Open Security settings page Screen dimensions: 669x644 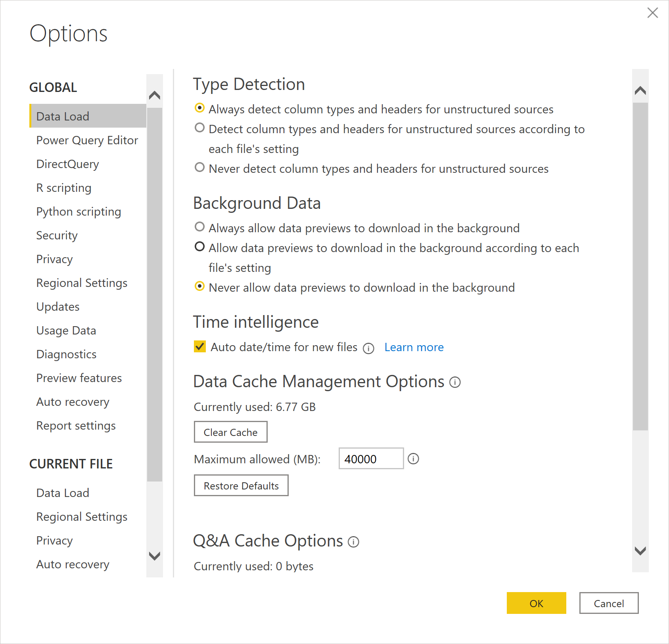click(57, 235)
